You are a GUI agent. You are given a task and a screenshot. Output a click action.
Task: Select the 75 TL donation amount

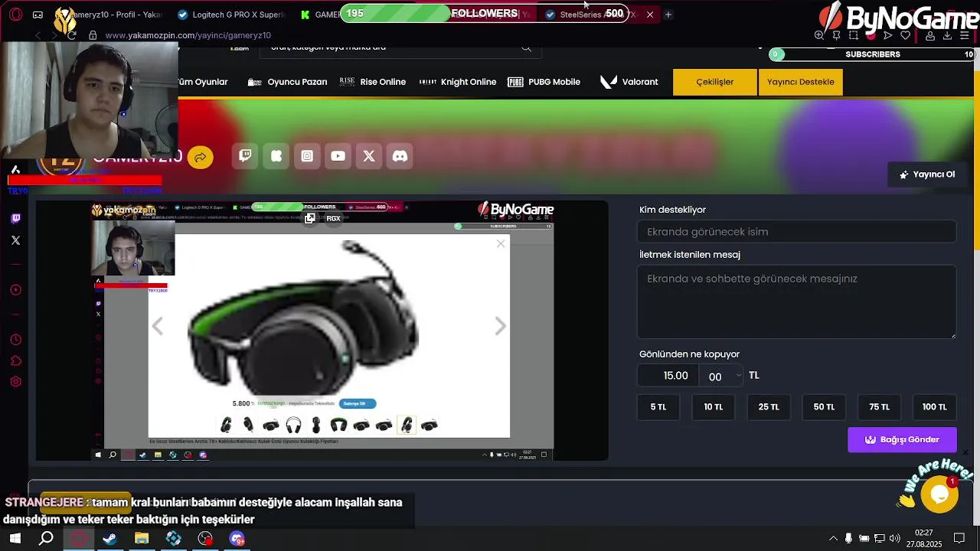pyautogui.click(x=879, y=407)
